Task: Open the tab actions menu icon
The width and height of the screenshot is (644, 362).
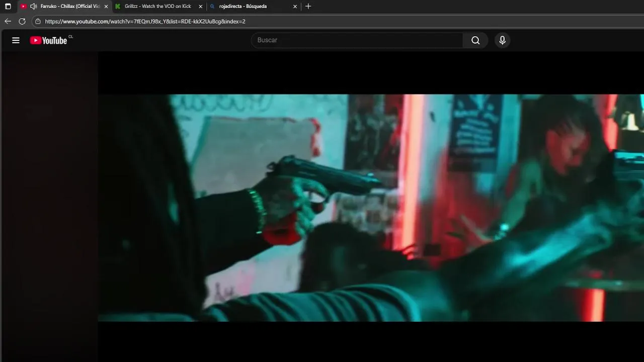Action: tap(8, 7)
